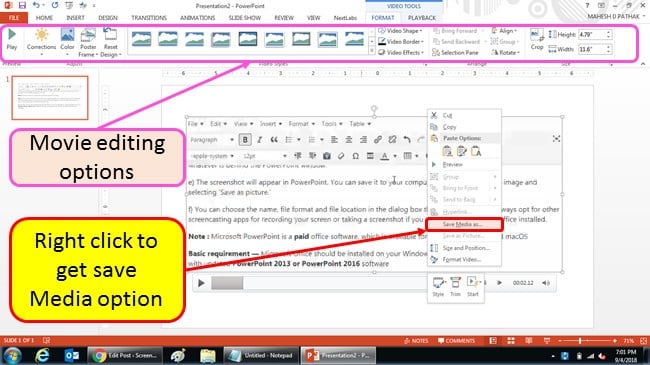Choose Cut from context menu
650x365 pixels.
(x=464, y=115)
